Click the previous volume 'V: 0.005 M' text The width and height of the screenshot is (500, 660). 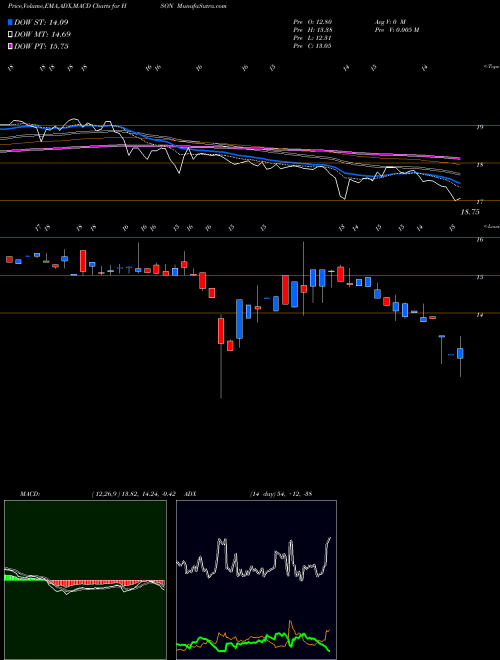point(403,29)
